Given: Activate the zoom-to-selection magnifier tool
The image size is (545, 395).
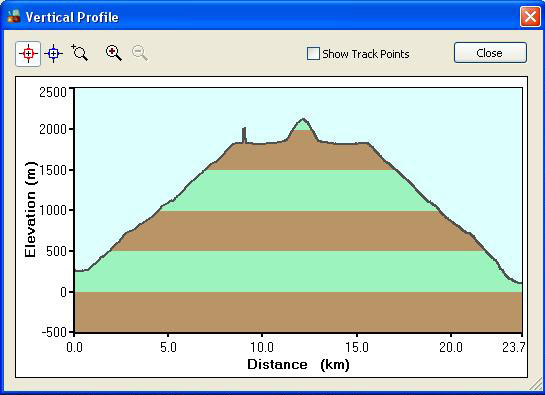Looking at the screenshot, I should 80,53.
